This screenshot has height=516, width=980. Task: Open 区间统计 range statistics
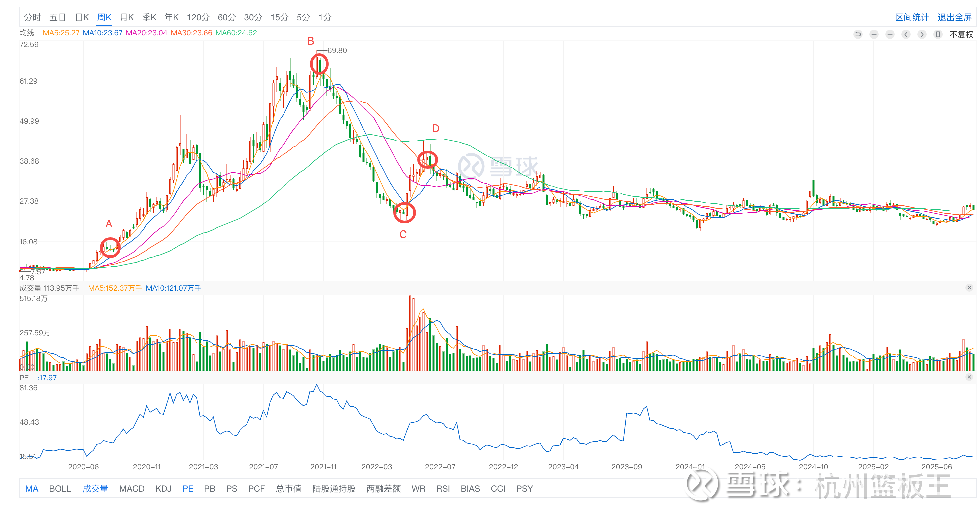912,17
